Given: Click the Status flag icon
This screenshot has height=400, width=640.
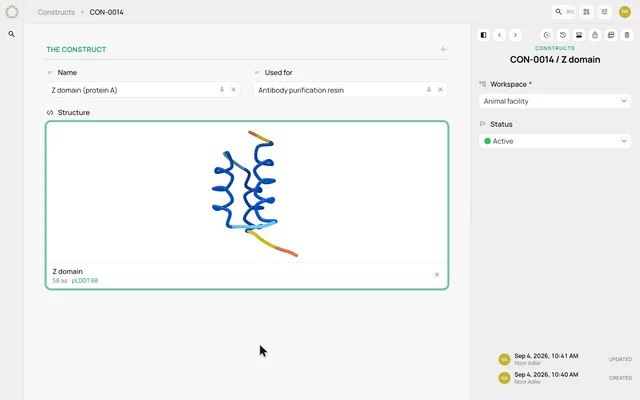Looking at the screenshot, I should (x=482, y=124).
